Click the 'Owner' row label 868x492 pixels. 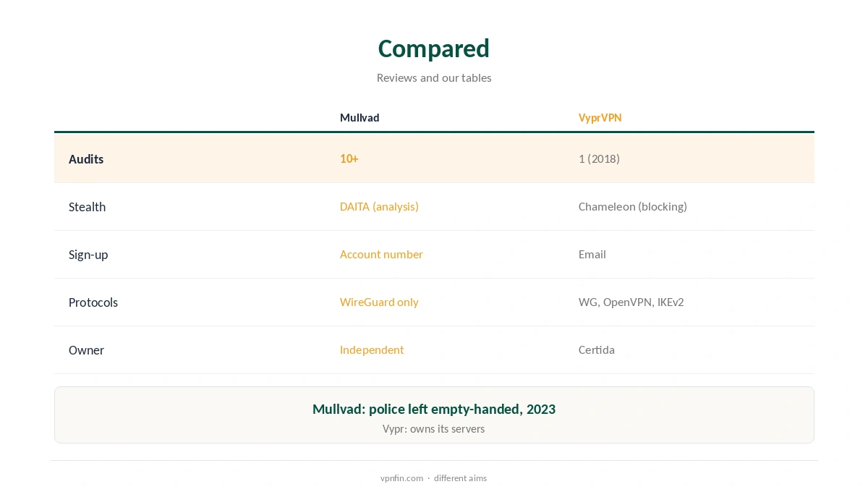tap(86, 350)
